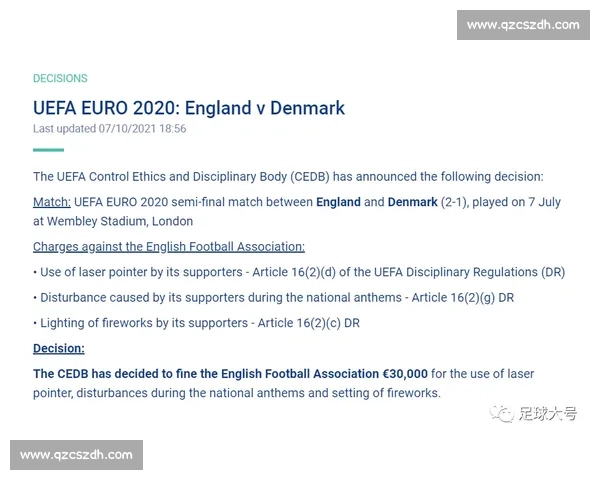The height and width of the screenshot is (480, 600).
Task: Open the bottom-left www.qzcszdh.com watermark
Action: (x=76, y=455)
